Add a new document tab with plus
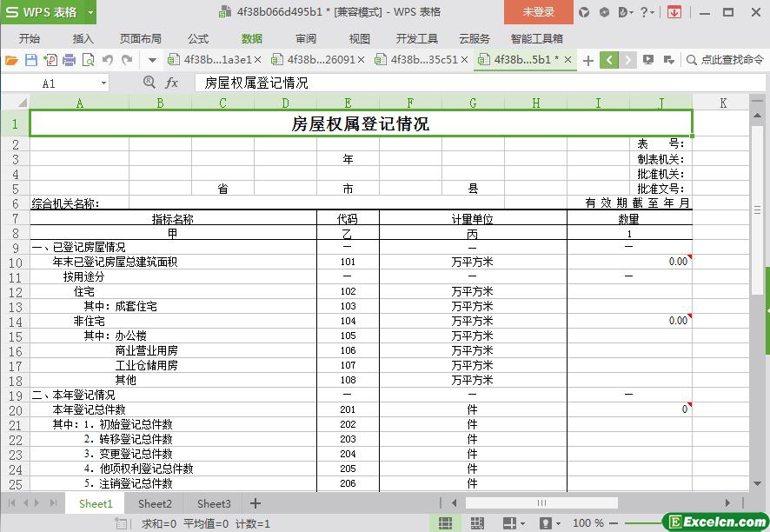This screenshot has width=770, height=532. click(x=587, y=61)
